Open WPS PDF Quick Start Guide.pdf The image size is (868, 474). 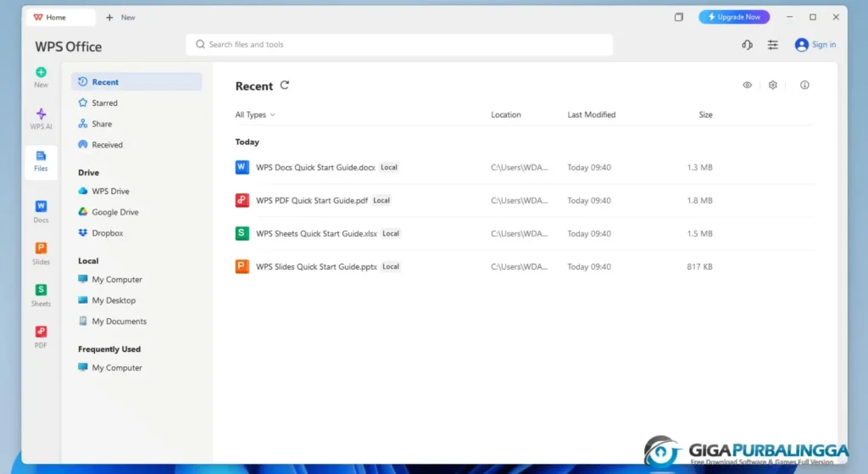[312, 200]
